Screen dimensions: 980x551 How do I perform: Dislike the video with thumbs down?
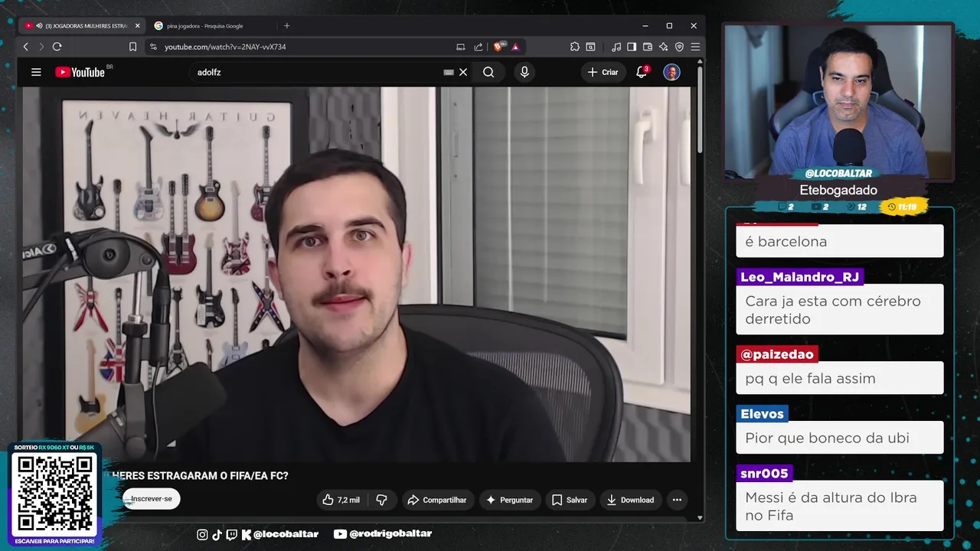(x=381, y=500)
